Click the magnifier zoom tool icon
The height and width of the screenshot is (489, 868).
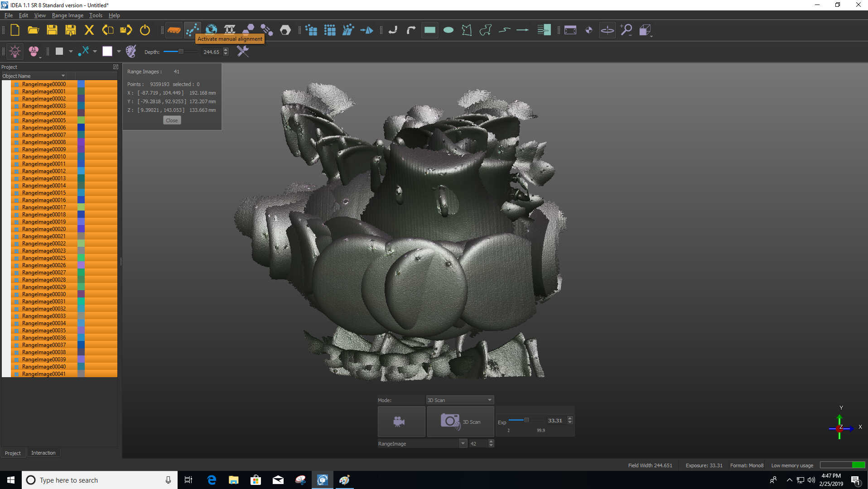[626, 30]
